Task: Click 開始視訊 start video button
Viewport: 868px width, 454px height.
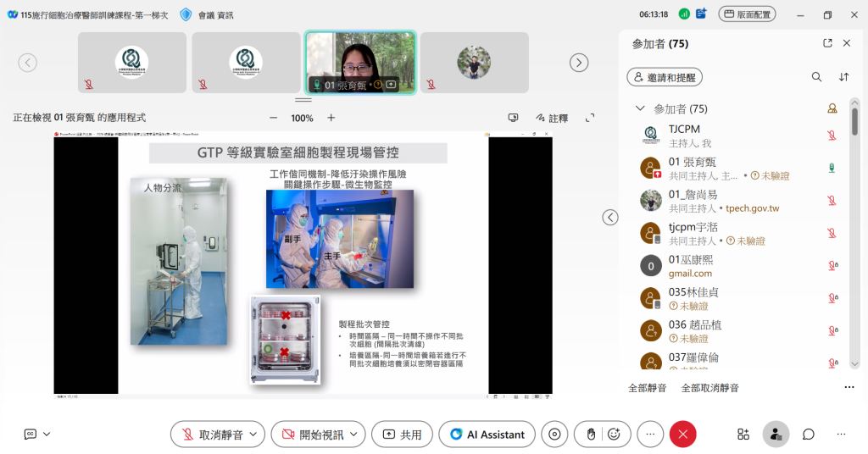Action: [313, 435]
